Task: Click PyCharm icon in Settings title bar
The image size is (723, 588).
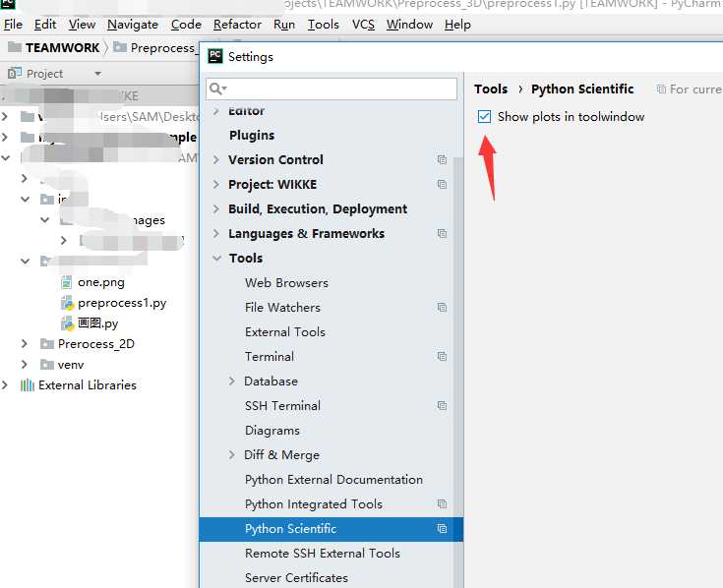Action: pos(214,56)
